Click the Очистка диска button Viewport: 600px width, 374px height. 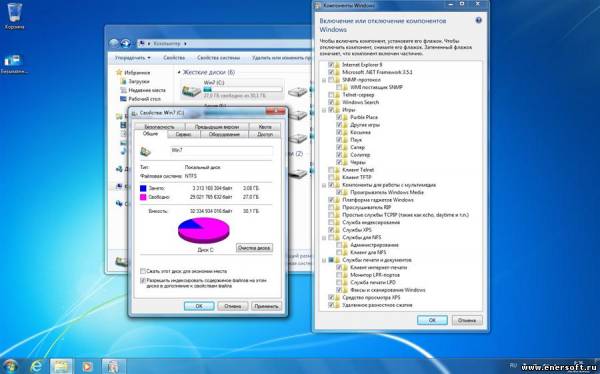click(254, 248)
